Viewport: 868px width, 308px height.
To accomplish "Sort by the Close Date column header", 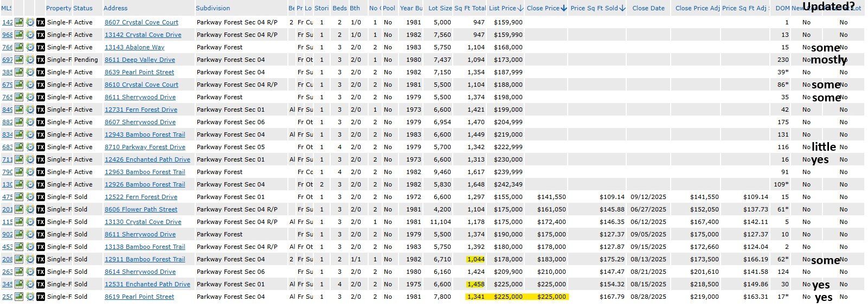I will point(648,9).
